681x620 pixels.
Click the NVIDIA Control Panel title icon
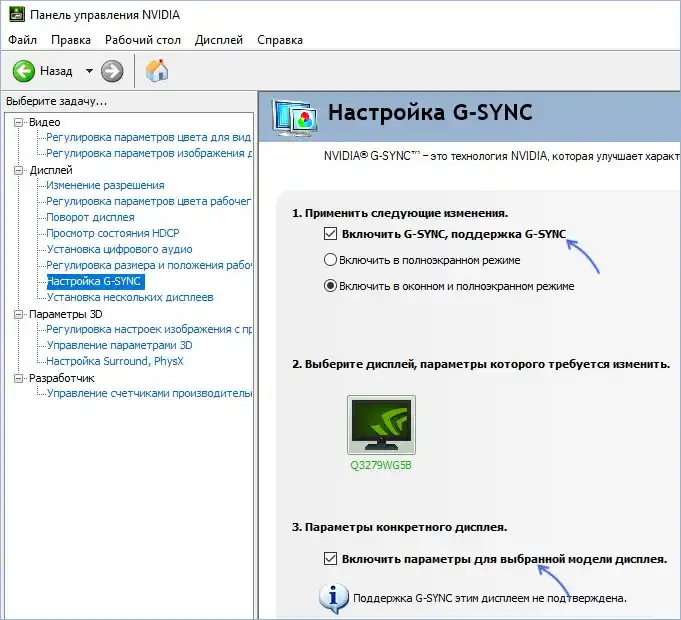point(17,14)
